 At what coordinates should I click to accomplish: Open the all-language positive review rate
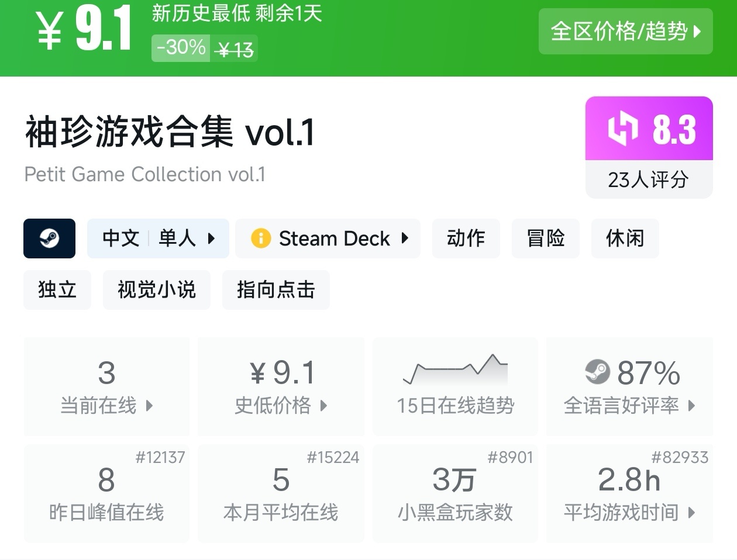629,386
